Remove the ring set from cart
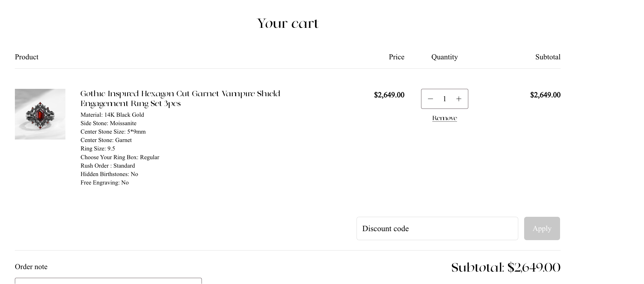 coord(444,118)
